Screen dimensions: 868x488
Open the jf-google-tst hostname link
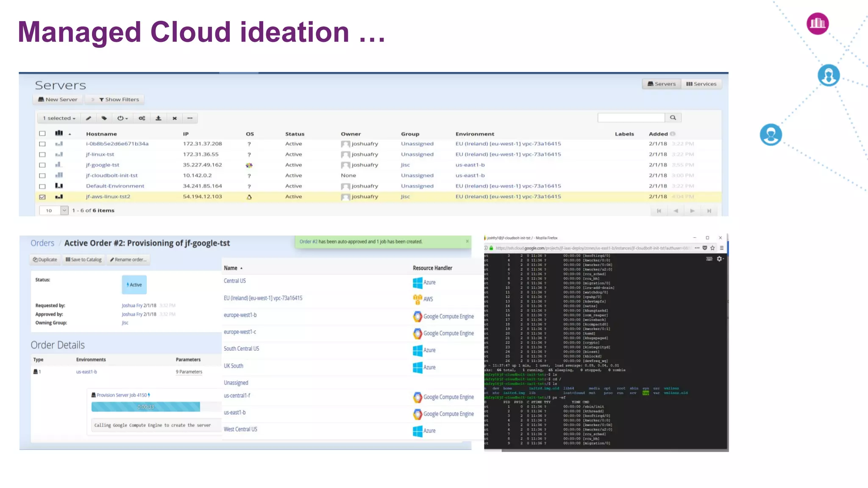[103, 165]
